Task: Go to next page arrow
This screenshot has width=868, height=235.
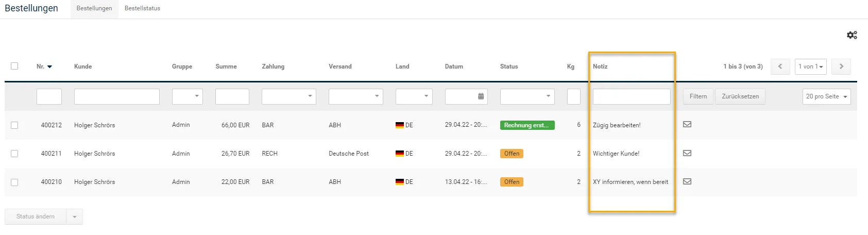Action: (x=841, y=66)
